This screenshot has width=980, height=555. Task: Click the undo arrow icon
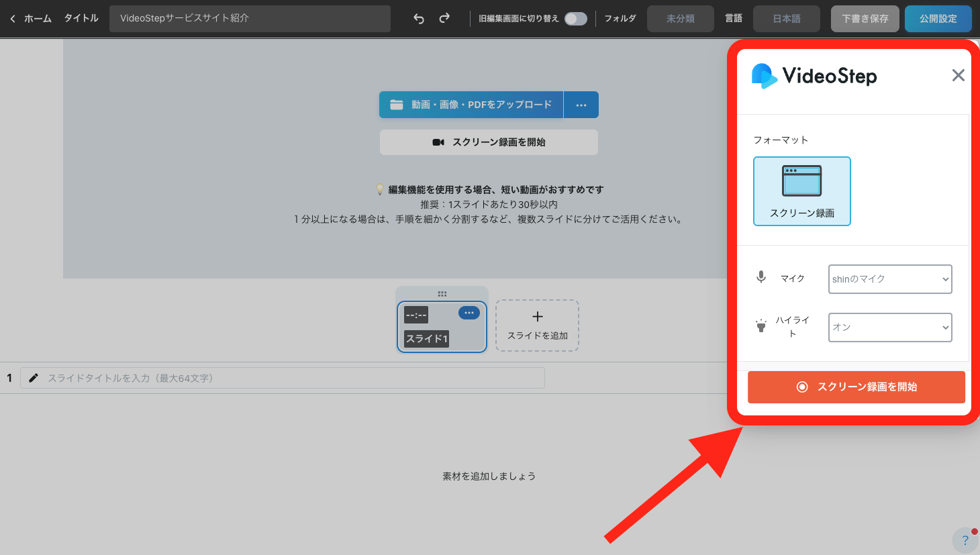419,19
